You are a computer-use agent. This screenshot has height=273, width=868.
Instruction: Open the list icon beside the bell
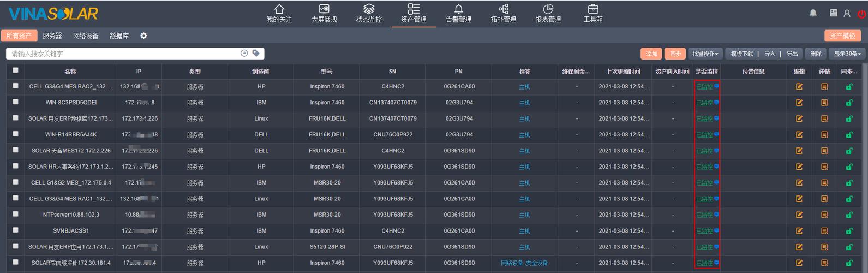(834, 13)
